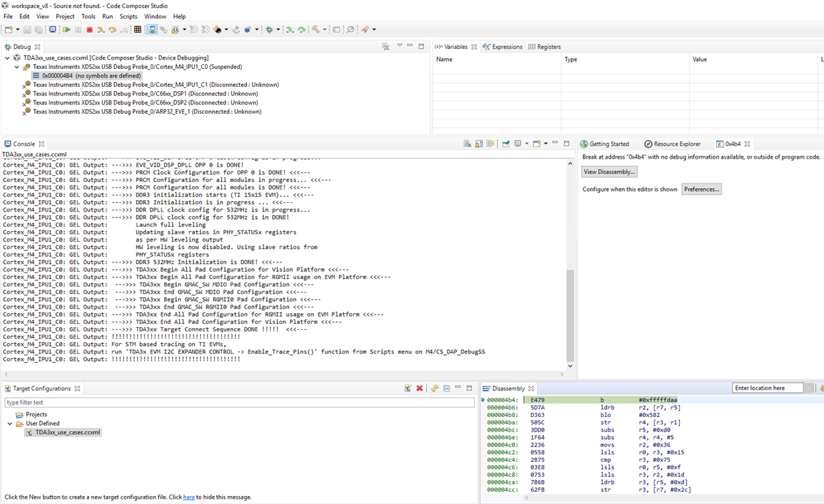Viewport: 824px width, 504px height.
Task: Click the pin/highlighter icon at toolbar end
Action: 364,29
